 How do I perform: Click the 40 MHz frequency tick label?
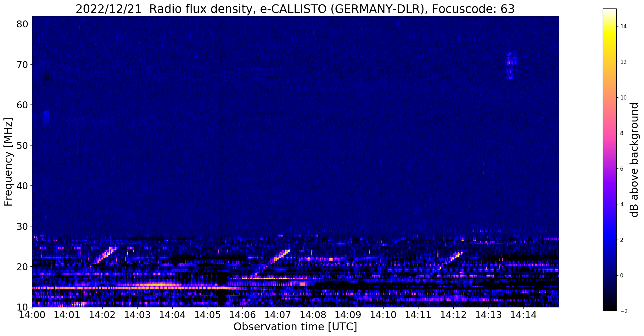22,186
